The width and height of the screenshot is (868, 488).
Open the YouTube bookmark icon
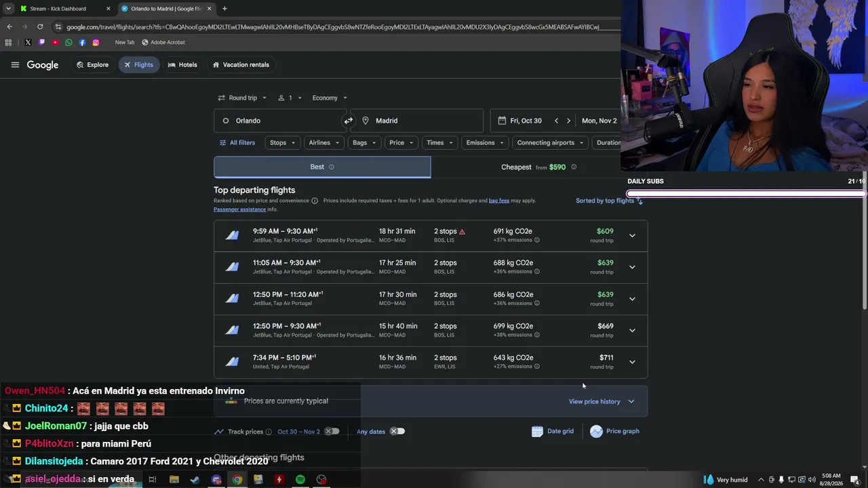pos(55,42)
